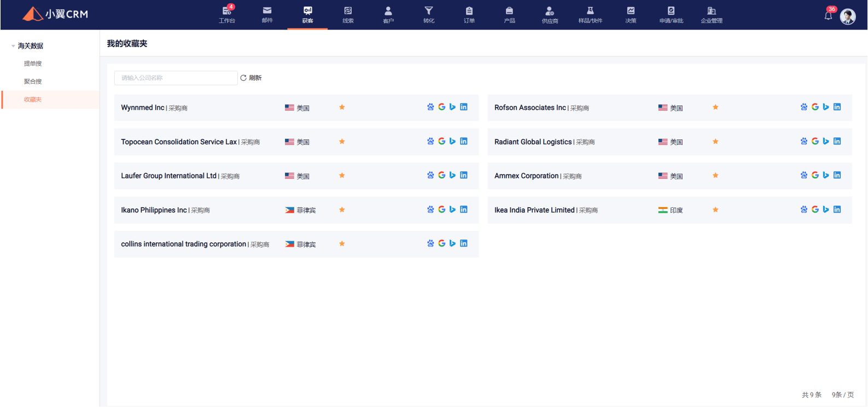
Task: Toggle the star for Laufer Group International
Action: 342,175
